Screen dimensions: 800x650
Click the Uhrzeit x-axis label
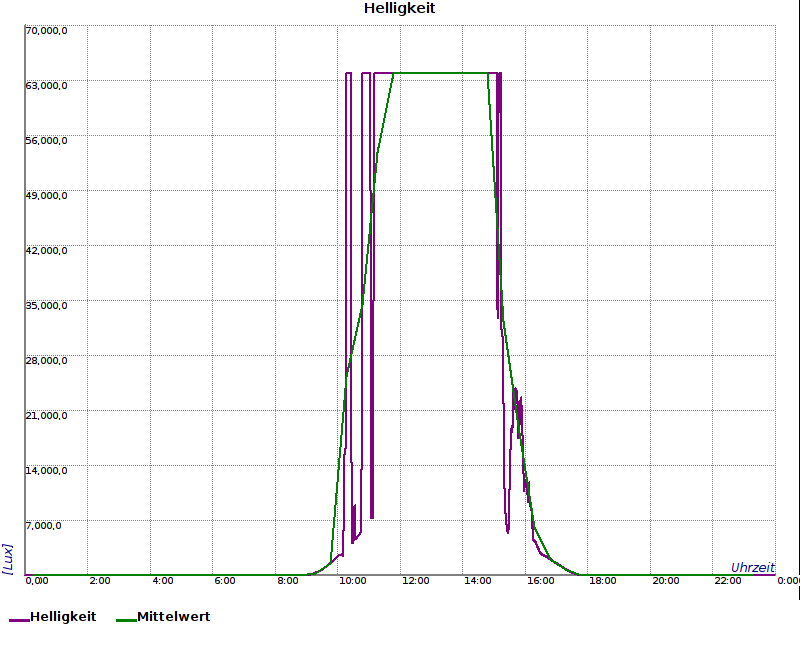tap(753, 567)
